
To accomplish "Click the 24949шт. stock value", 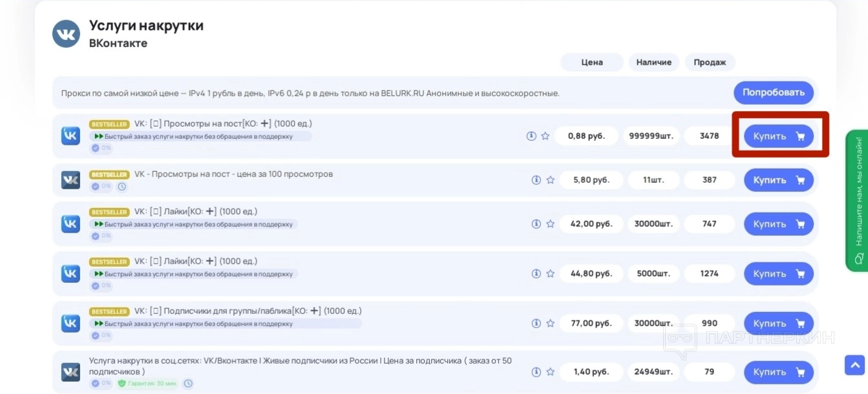I will pyautogui.click(x=654, y=372).
